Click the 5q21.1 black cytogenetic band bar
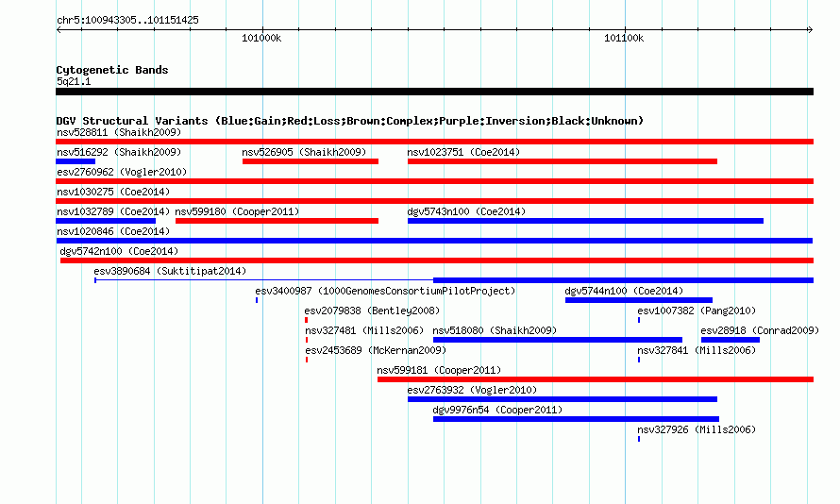Viewport: 840px width, 504px height. (434, 92)
